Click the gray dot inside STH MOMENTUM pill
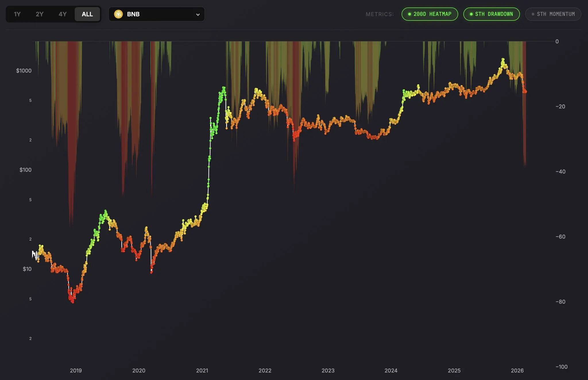The width and height of the screenshot is (588, 380). click(x=533, y=14)
